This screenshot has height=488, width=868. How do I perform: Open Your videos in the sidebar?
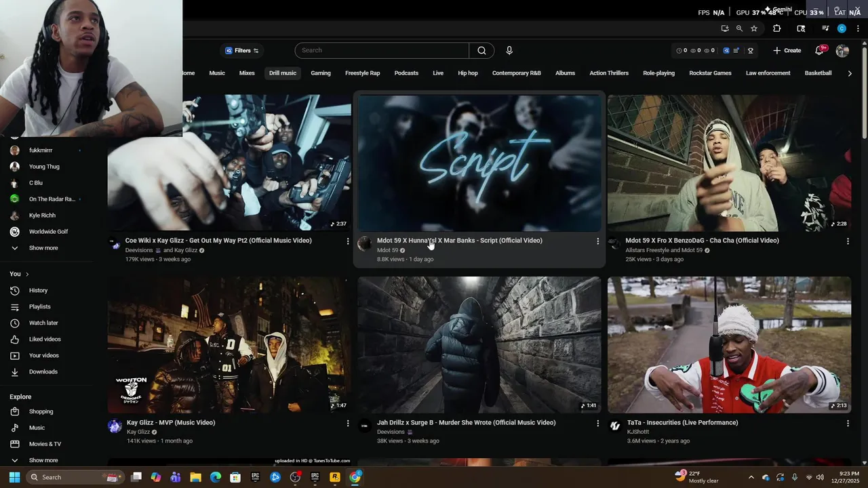click(43, 355)
